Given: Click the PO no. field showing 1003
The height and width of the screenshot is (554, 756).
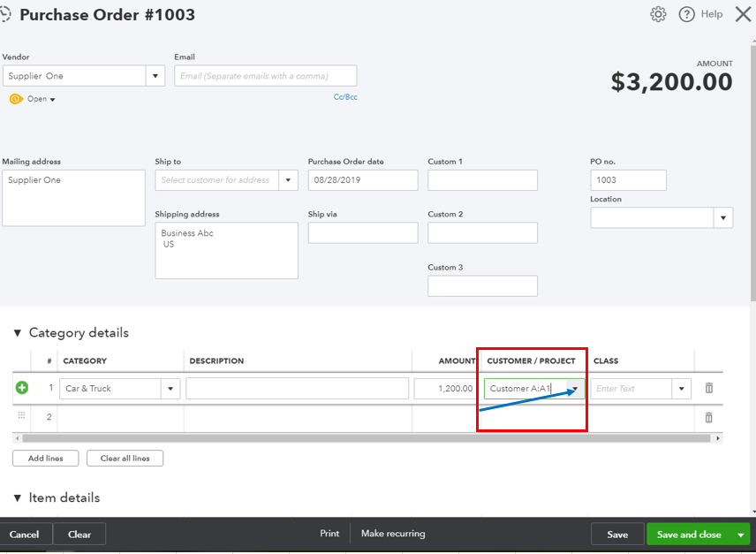Looking at the screenshot, I should pos(628,180).
